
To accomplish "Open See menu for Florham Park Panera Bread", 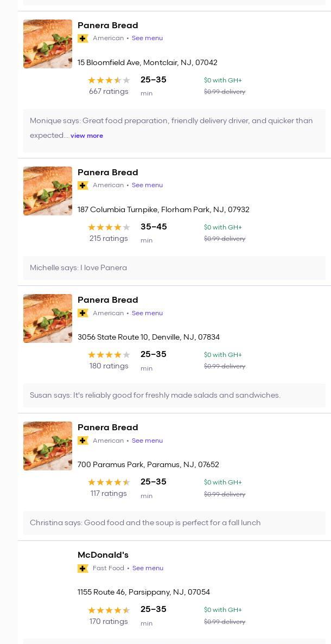I will click(x=147, y=186).
